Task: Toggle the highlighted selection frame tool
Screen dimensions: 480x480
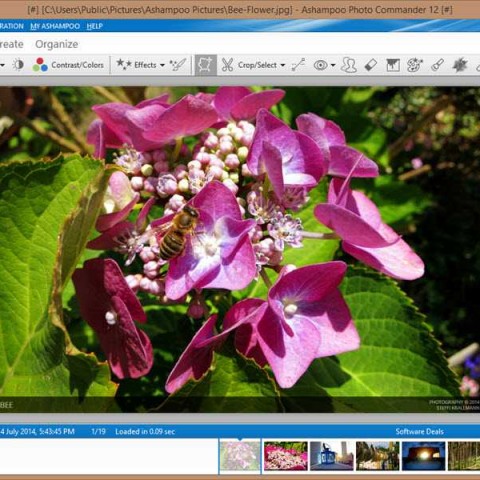Action: tap(205, 65)
